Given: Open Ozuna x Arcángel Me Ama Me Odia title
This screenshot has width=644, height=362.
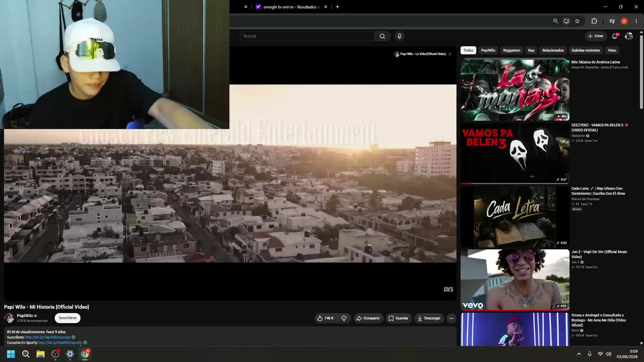Looking at the screenshot, I should click(599, 320).
